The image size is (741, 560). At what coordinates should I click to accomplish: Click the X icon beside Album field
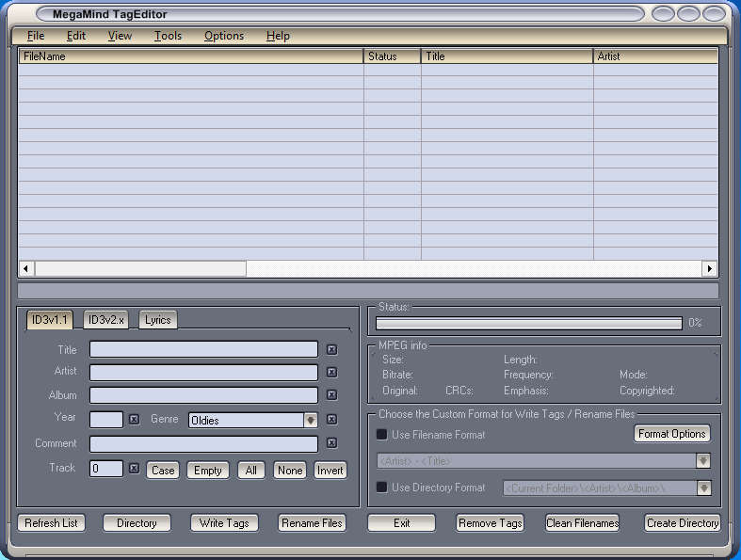tap(331, 395)
